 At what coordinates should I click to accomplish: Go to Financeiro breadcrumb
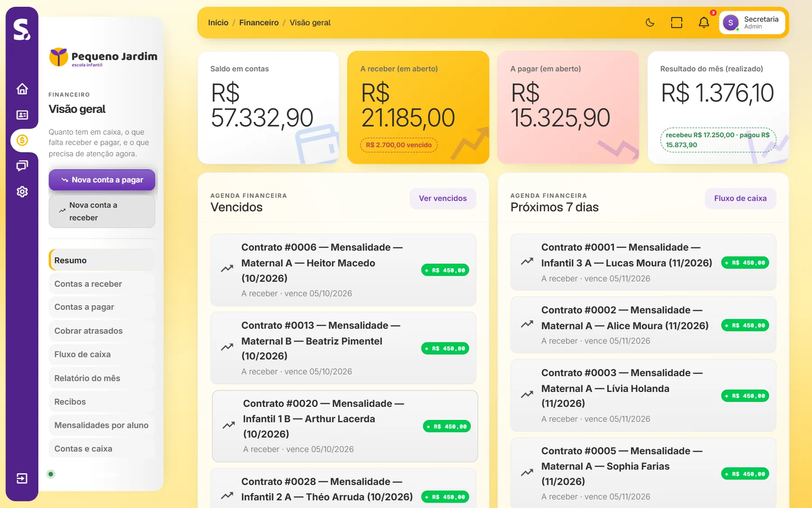[x=259, y=23]
